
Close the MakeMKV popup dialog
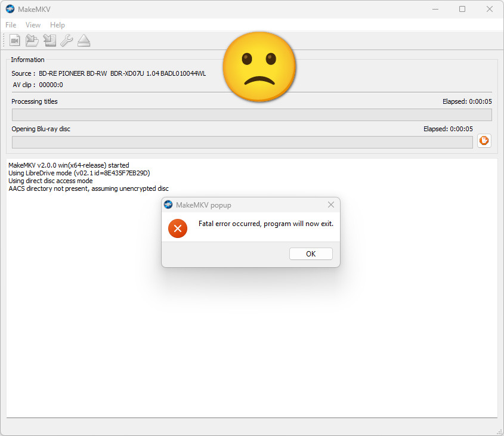tap(331, 205)
